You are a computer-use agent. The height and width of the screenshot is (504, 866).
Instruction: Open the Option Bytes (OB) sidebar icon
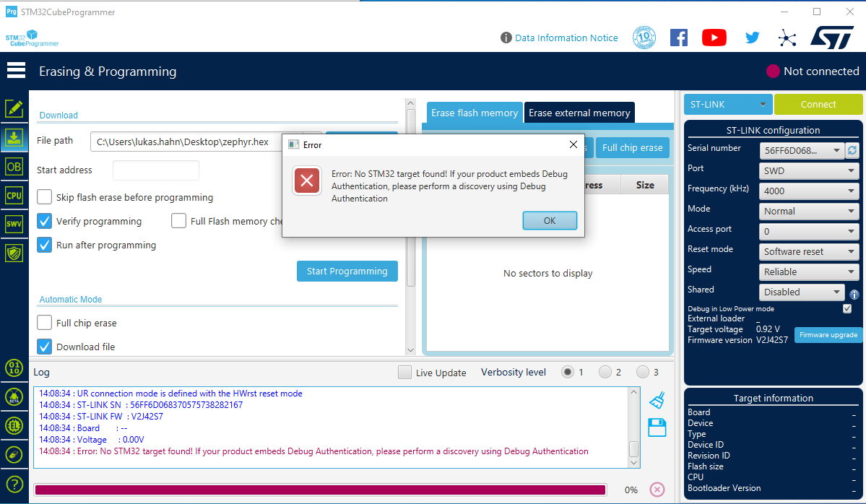pos(14,166)
